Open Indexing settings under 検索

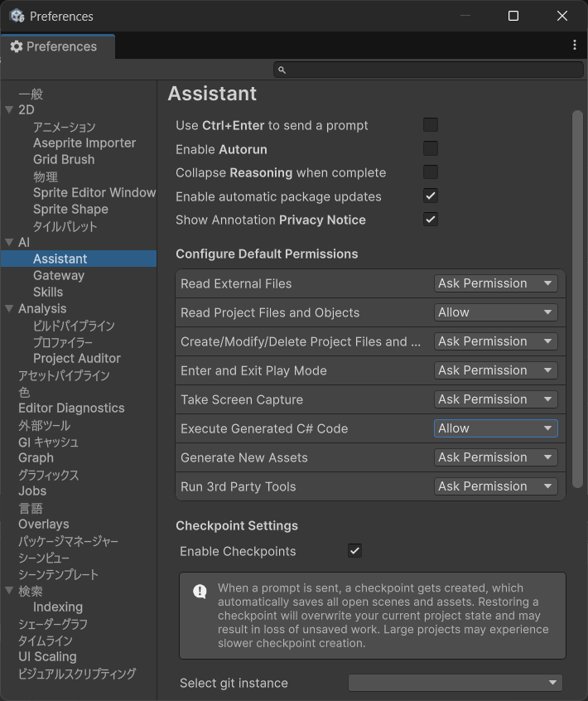pos(58,607)
